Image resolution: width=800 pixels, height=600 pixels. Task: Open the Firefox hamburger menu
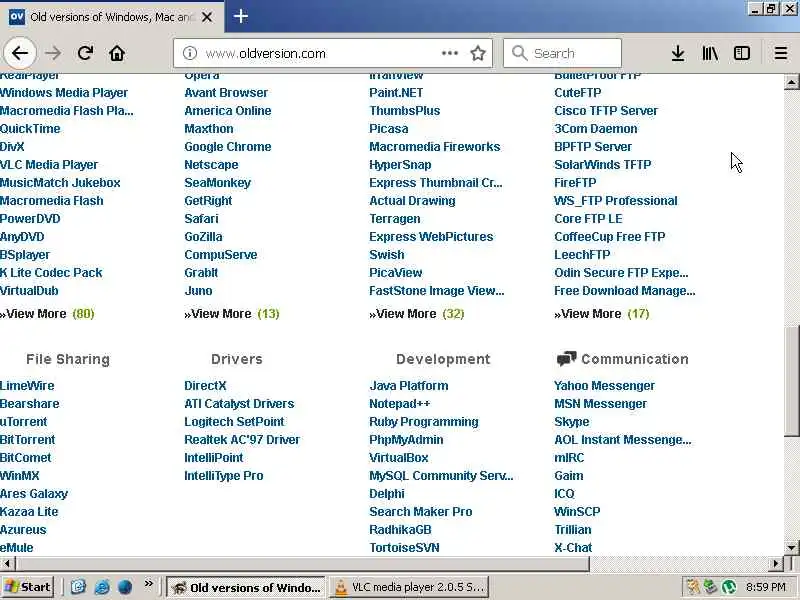tap(781, 53)
